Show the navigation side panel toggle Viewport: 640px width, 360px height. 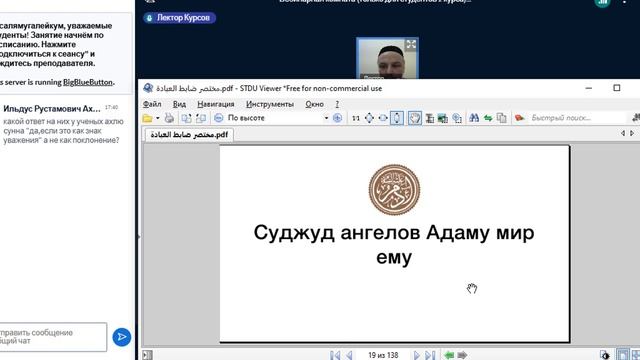tap(147, 355)
